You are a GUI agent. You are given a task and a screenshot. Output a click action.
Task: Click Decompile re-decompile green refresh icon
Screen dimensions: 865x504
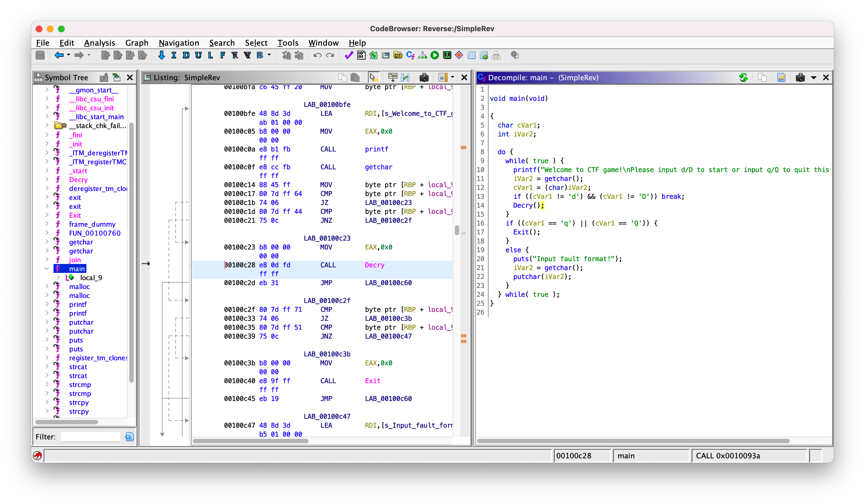click(743, 77)
